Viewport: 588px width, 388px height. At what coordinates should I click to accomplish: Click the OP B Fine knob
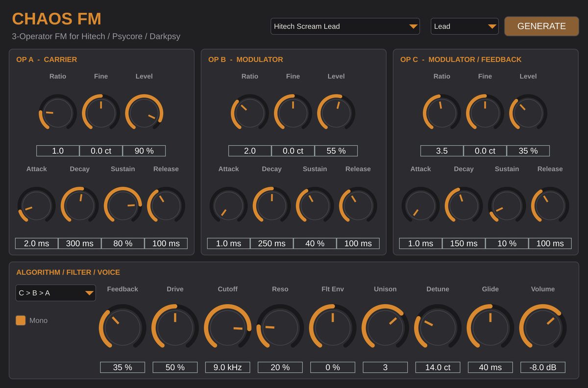pos(293,113)
